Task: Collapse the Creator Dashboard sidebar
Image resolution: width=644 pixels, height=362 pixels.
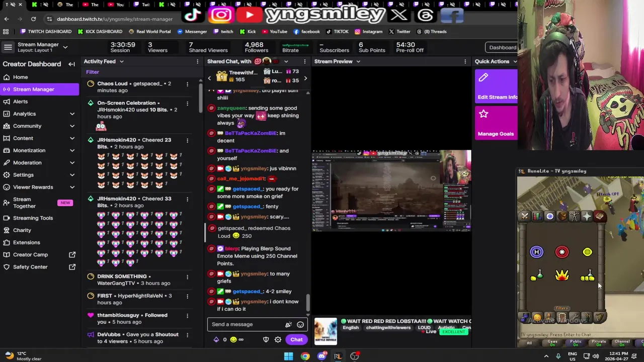Action: [x=71, y=64]
